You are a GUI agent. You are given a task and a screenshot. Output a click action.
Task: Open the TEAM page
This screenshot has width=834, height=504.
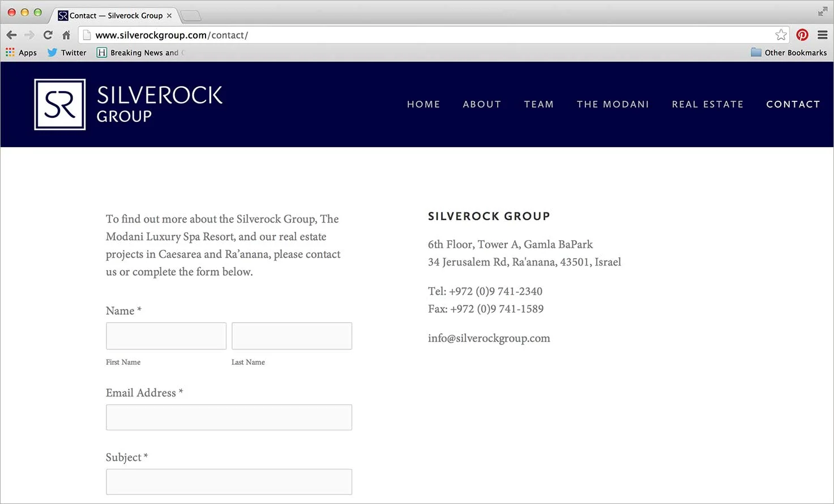(539, 104)
